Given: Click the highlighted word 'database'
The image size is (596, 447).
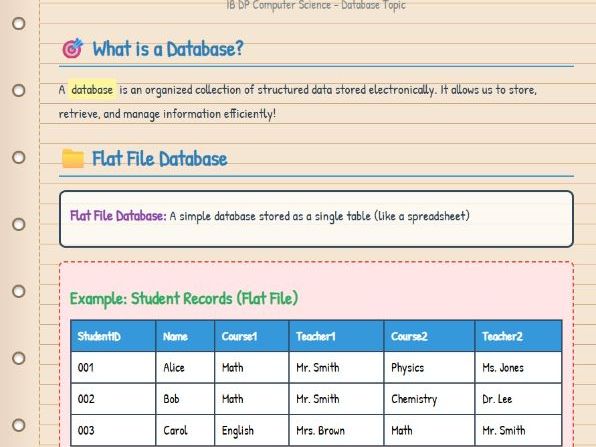Looking at the screenshot, I should pyautogui.click(x=92, y=90).
